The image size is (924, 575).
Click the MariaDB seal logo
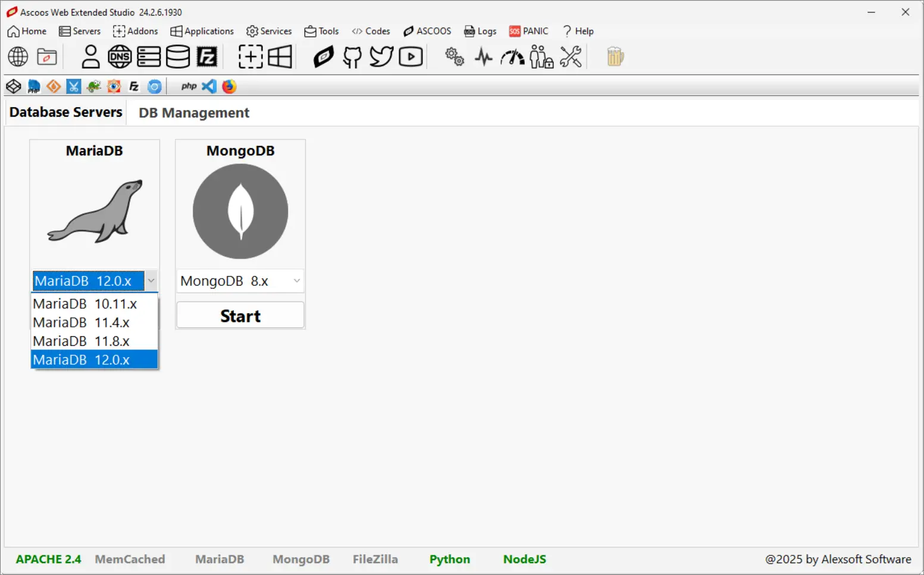click(x=95, y=211)
